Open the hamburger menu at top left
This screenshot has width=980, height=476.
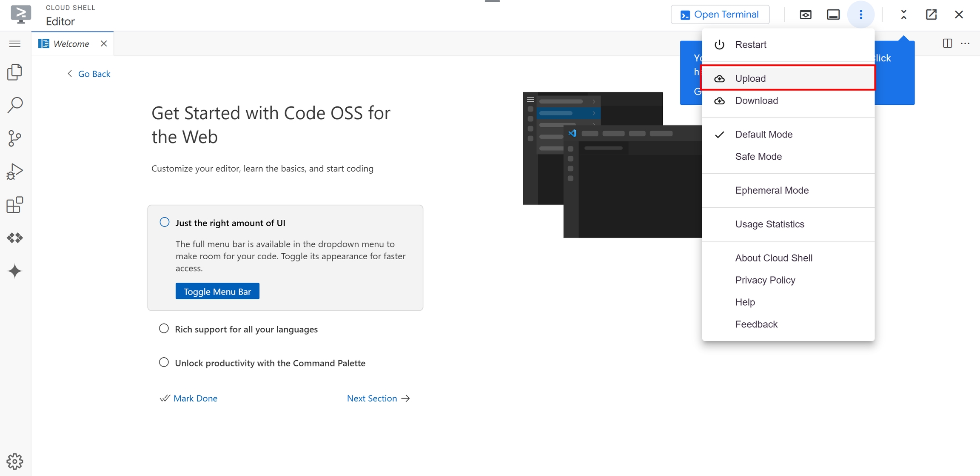[x=15, y=43]
